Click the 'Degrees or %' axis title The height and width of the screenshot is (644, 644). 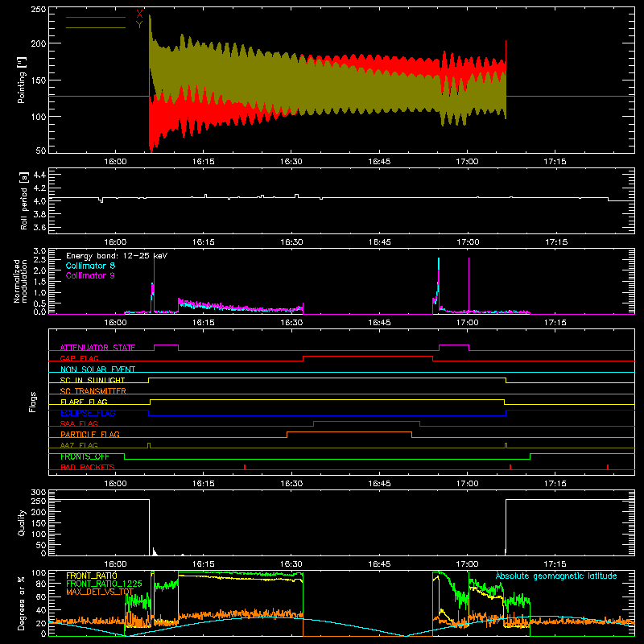point(21,603)
